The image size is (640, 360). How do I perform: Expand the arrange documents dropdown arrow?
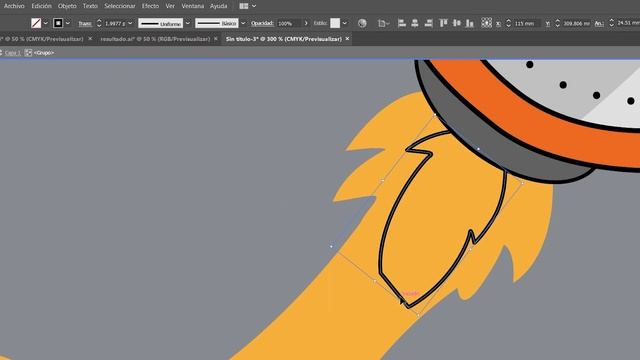254,6
